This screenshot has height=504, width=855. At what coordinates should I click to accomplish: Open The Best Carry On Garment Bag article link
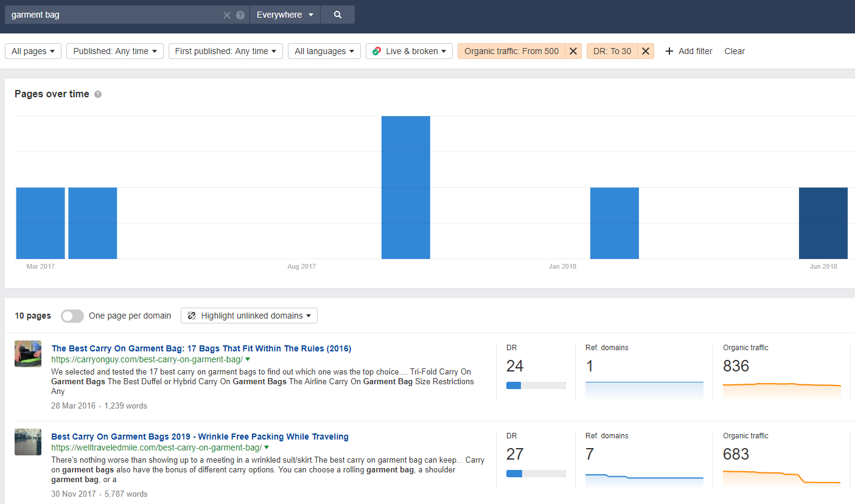tap(201, 348)
